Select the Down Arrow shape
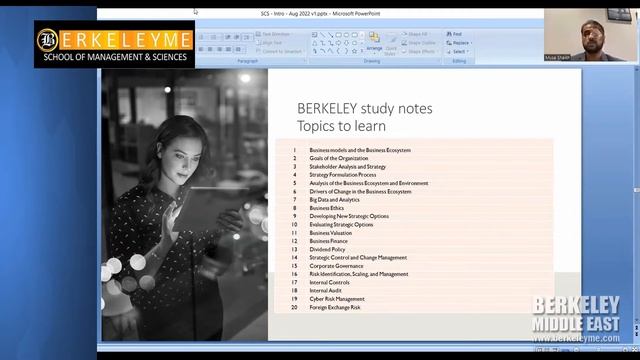The width and height of the screenshot is (640, 360). (x=347, y=43)
